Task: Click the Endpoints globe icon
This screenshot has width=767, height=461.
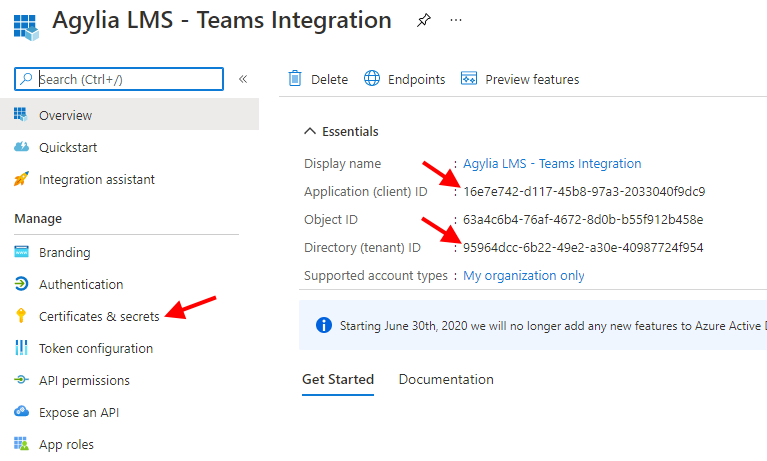Action: click(x=372, y=78)
